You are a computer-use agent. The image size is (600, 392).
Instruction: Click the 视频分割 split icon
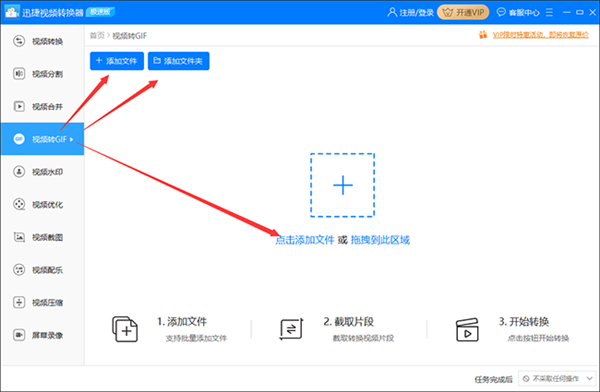click(19, 74)
